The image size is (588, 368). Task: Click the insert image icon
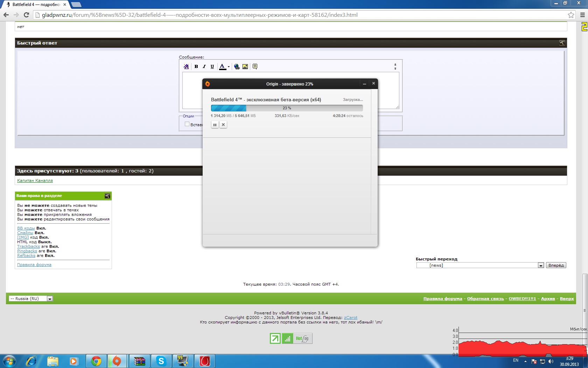(245, 67)
